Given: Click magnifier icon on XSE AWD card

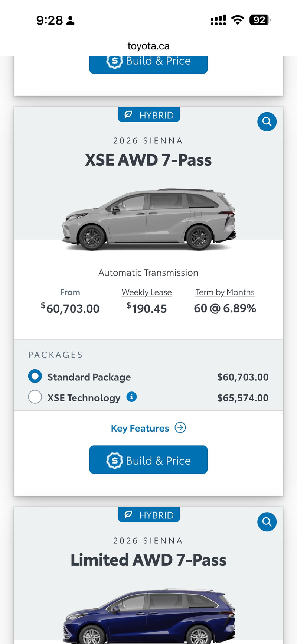Looking at the screenshot, I should (x=267, y=121).
